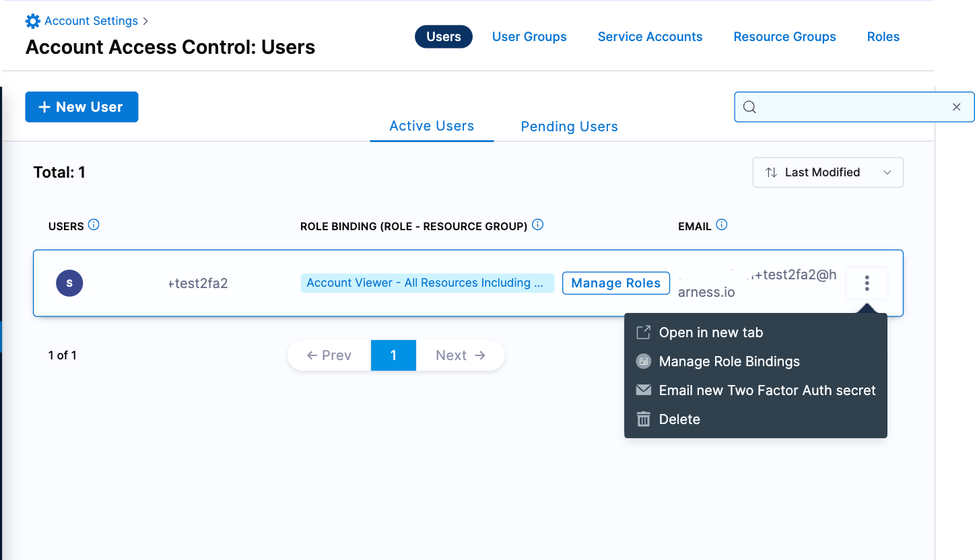Viewport: 975px width, 560px height.
Task: Select Open in new tab menu item
Action: tap(710, 332)
